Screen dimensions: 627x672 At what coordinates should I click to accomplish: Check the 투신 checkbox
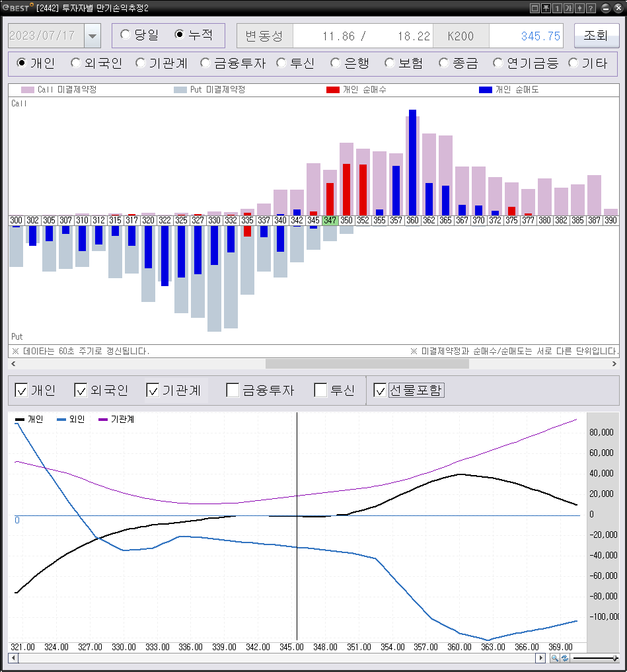320,390
